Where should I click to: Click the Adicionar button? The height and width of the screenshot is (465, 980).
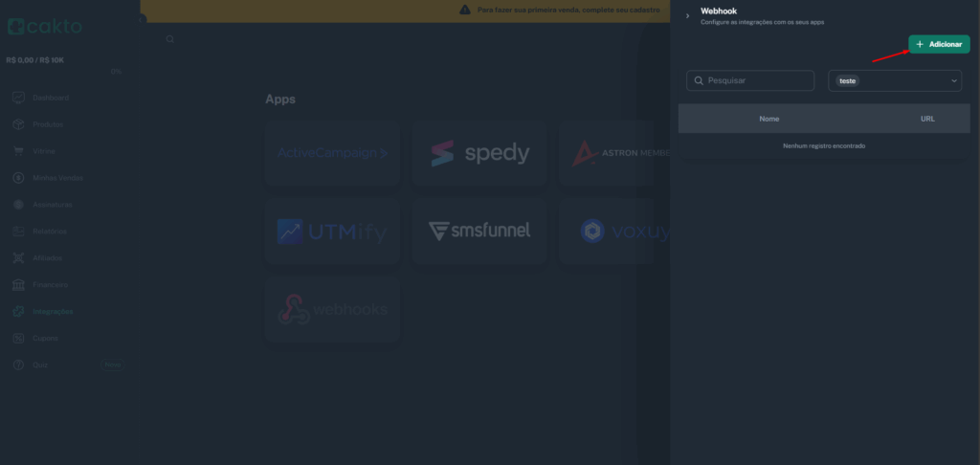939,44
